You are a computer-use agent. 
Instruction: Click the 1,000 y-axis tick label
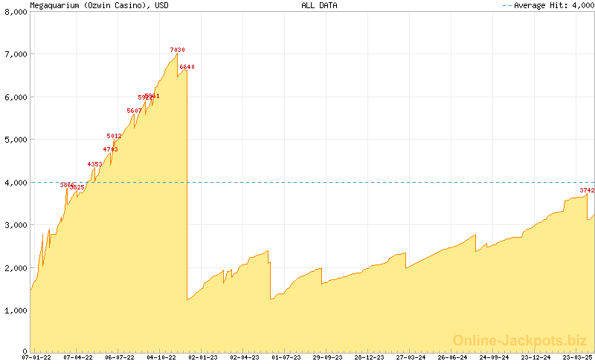tap(15, 311)
